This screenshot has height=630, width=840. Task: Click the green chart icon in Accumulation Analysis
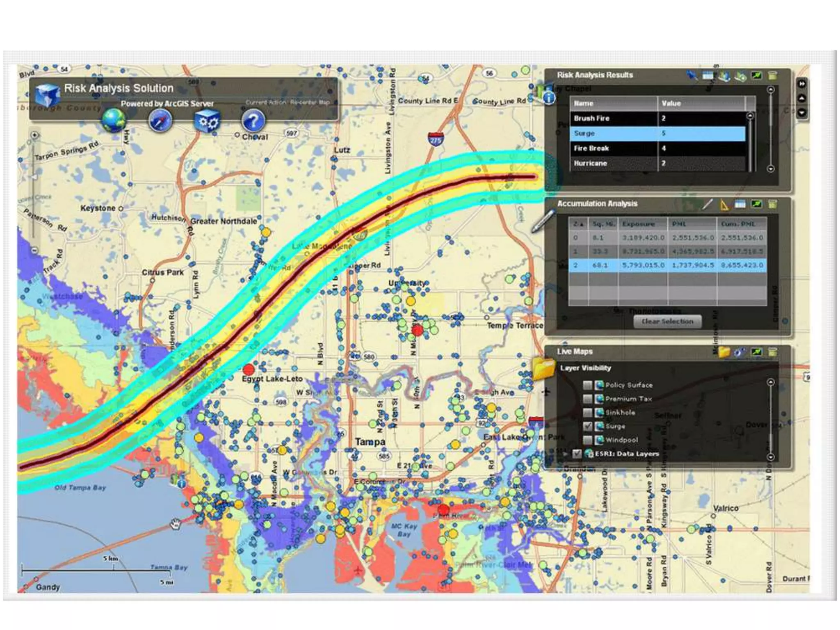(x=756, y=204)
